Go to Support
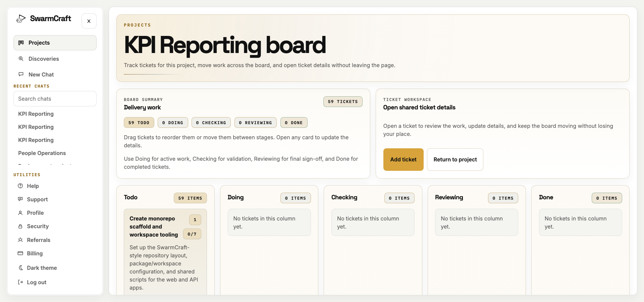This screenshot has width=644, height=302. tap(55, 199)
